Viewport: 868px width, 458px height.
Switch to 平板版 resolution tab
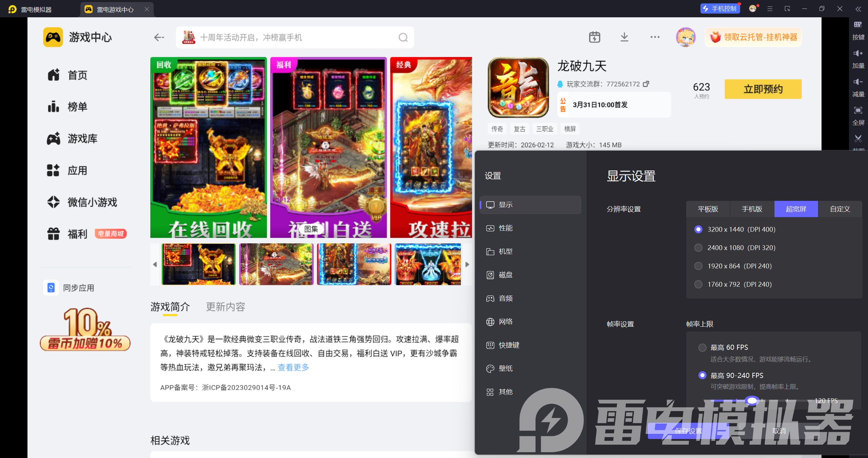pos(708,209)
